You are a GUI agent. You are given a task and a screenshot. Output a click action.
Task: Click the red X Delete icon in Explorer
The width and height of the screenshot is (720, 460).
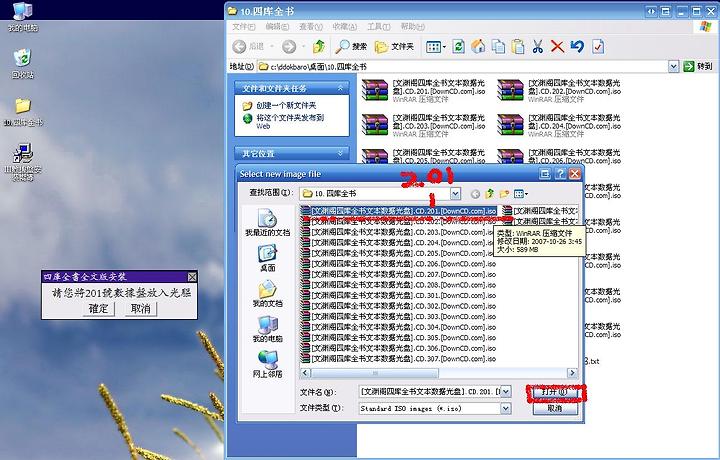click(x=557, y=46)
